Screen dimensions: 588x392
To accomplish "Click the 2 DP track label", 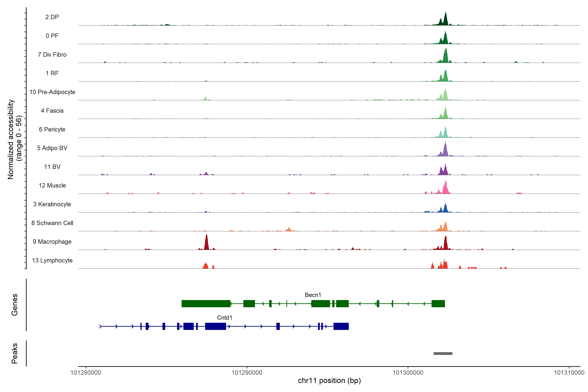I will pyautogui.click(x=52, y=17).
